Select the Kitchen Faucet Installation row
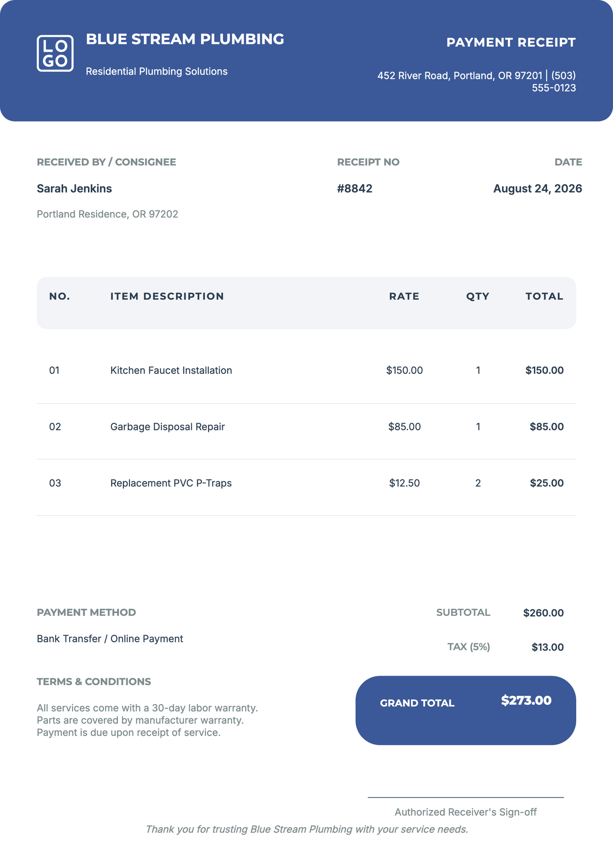The image size is (613, 868). [306, 370]
